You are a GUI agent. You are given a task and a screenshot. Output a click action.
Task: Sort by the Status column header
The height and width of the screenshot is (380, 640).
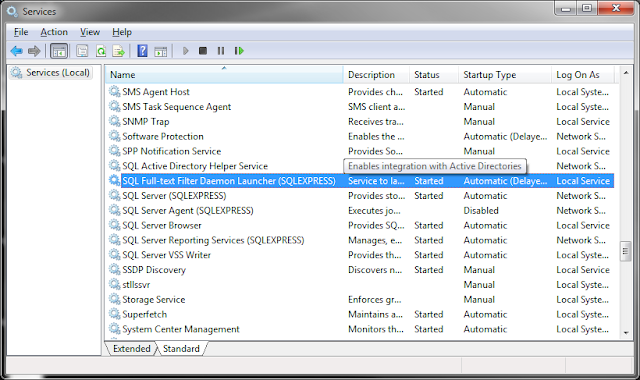(433, 75)
